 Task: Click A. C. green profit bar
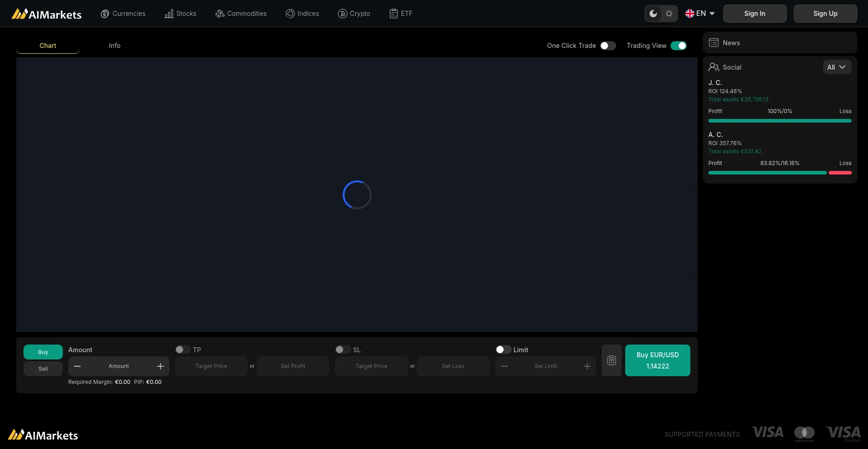click(x=768, y=173)
